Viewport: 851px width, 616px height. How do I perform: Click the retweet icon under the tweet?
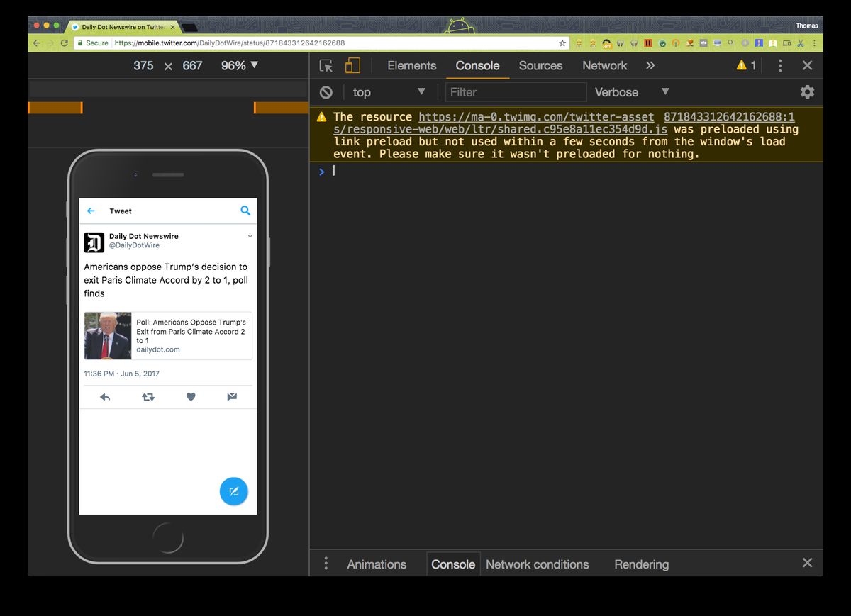tap(148, 397)
